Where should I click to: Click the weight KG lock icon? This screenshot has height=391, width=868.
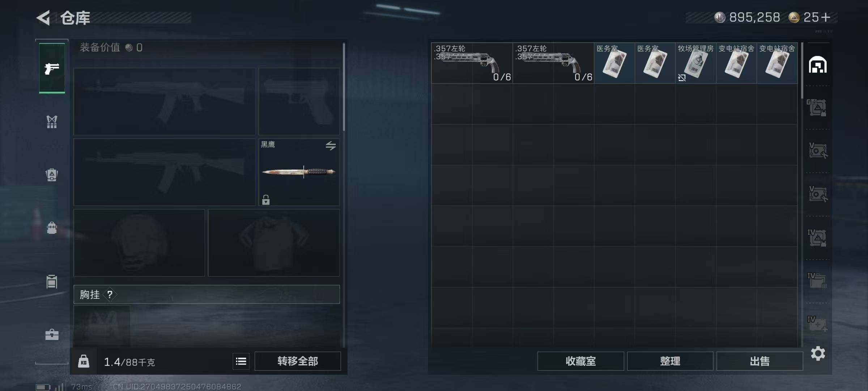coord(84,361)
